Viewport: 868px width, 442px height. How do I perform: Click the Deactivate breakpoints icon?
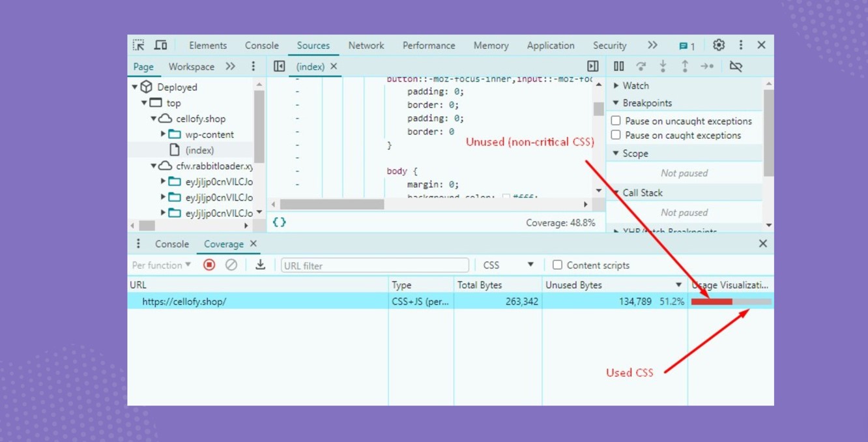point(736,66)
